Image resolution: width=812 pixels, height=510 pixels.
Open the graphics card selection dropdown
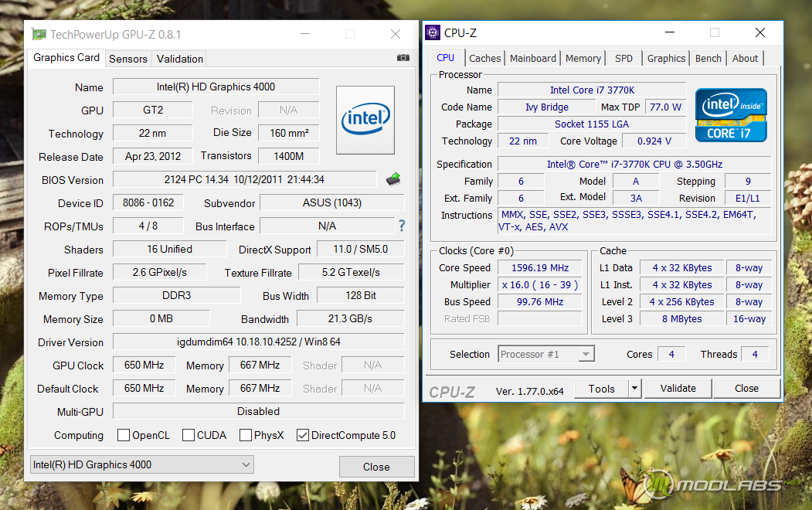141,464
